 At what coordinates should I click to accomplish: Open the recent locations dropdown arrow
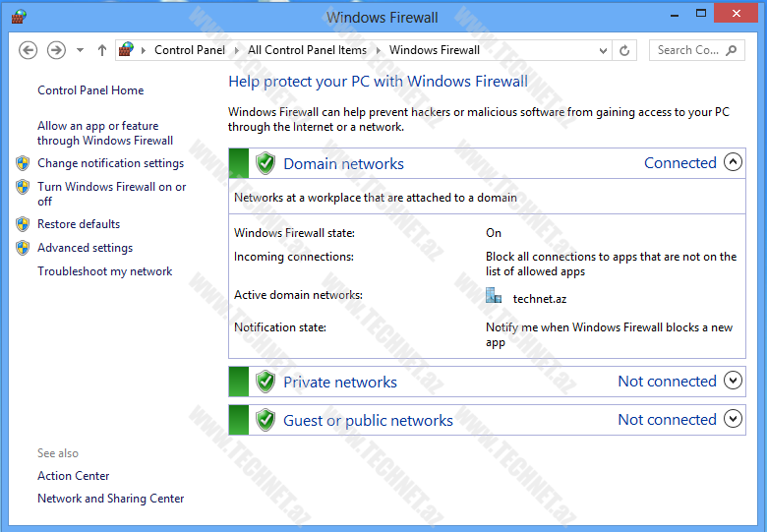[81, 50]
